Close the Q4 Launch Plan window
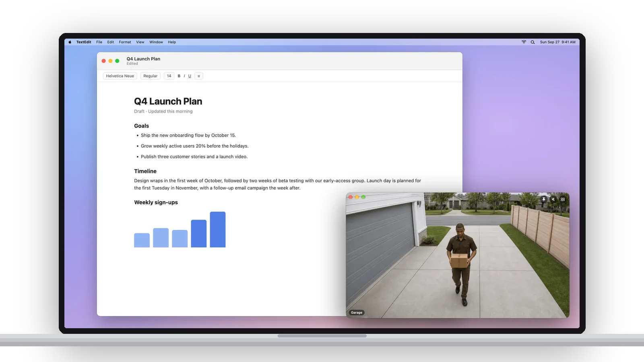This screenshot has width=644, height=362. (x=104, y=61)
